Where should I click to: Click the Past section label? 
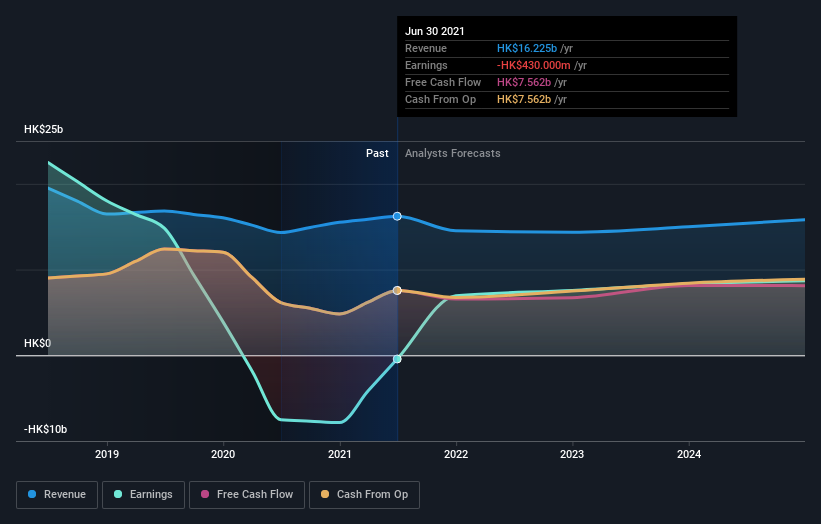[x=377, y=153]
